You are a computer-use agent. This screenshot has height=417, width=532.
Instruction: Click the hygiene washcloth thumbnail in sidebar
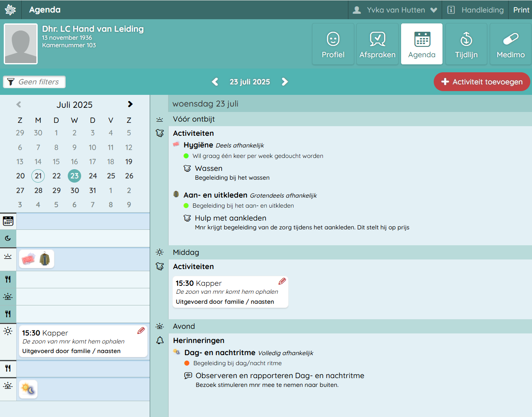pos(28,259)
